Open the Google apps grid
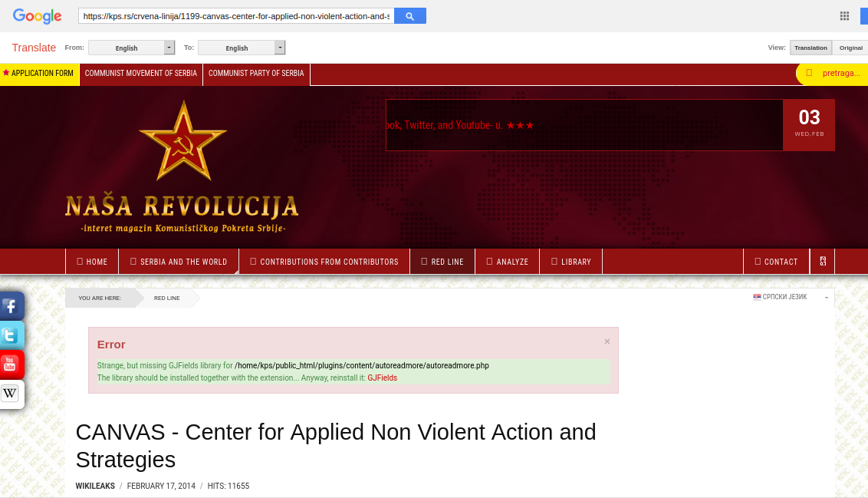The width and height of the screenshot is (868, 498). click(x=844, y=16)
